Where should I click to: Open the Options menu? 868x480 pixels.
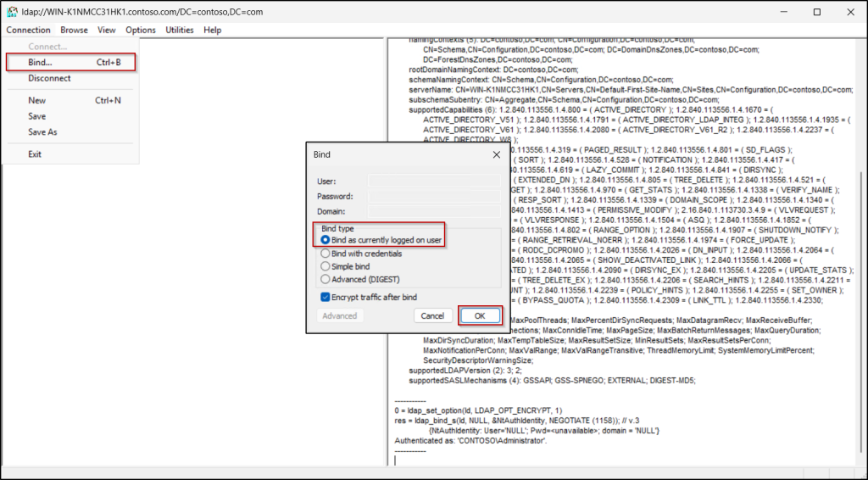(141, 30)
